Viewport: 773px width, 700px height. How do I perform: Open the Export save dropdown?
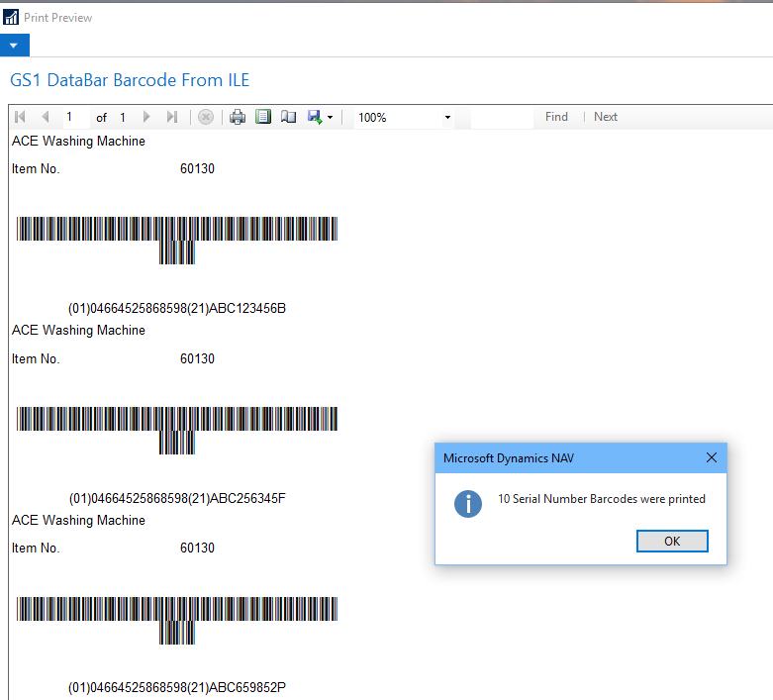coord(320,117)
